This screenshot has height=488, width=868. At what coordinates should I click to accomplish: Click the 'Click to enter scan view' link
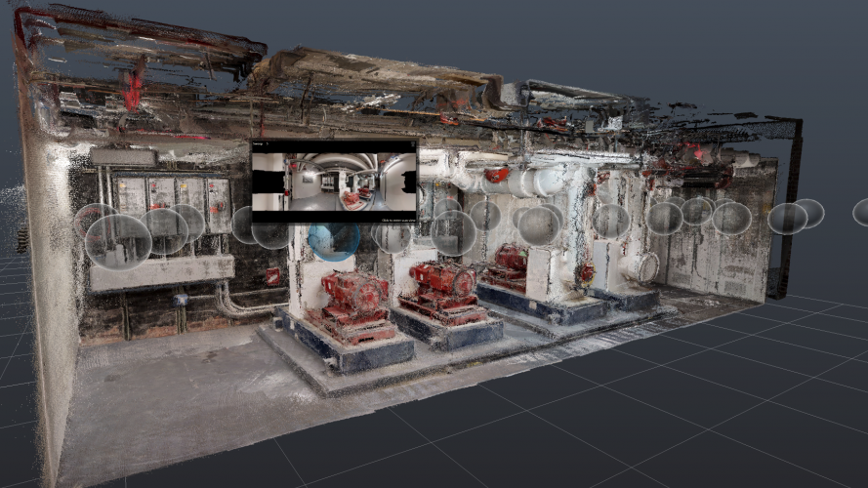click(397, 221)
